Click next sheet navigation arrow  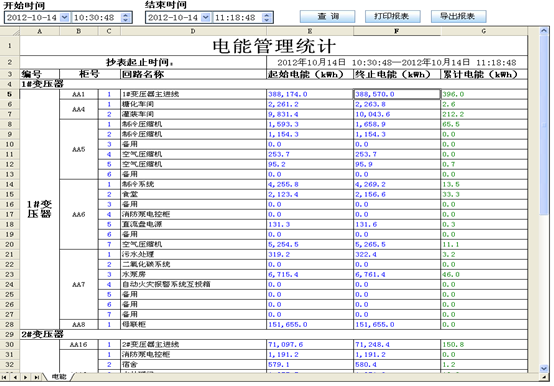coord(25,377)
